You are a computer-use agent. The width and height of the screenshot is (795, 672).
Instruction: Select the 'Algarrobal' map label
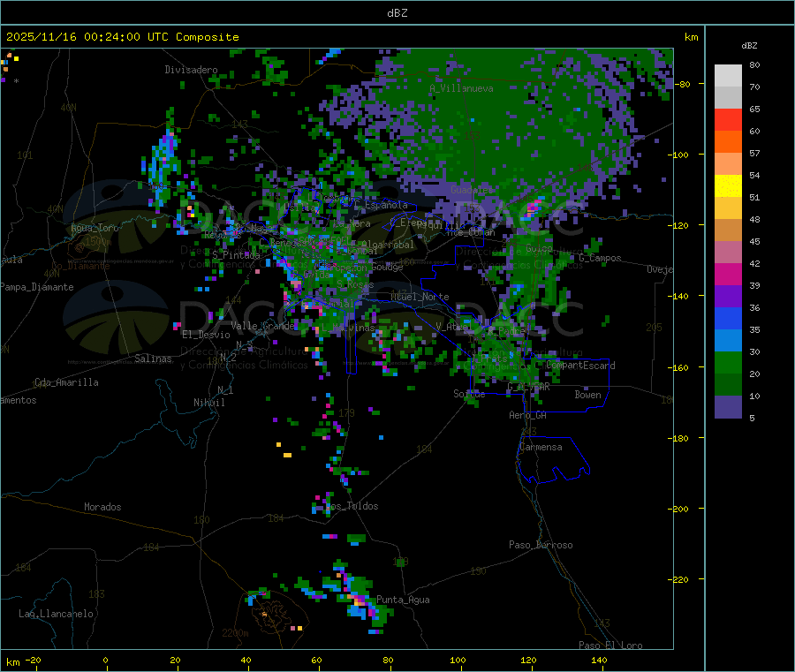[388, 245]
